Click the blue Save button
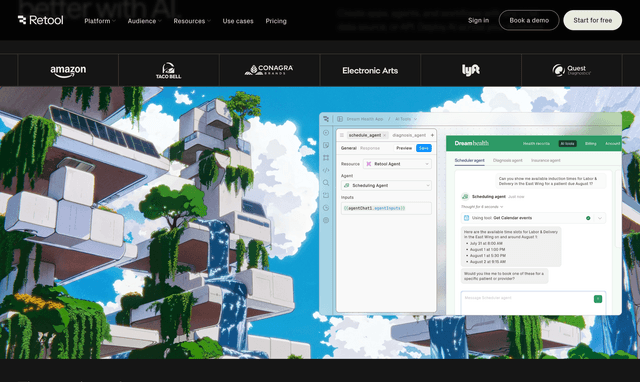Image resolution: width=640 pixels, height=382 pixels. [424, 148]
